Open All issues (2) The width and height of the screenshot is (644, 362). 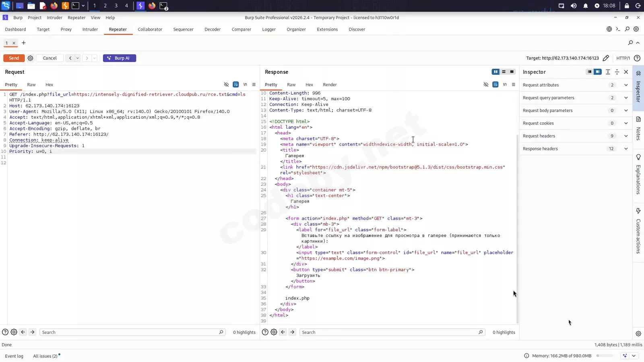coord(45,356)
